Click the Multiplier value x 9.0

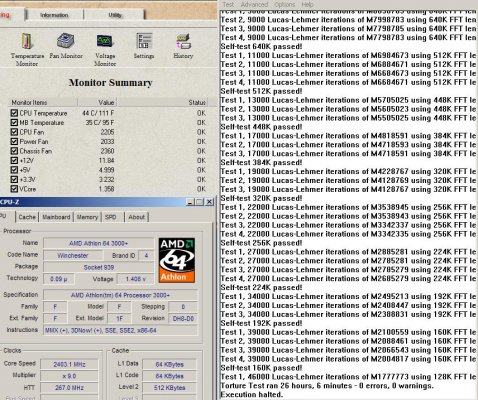click(69, 376)
